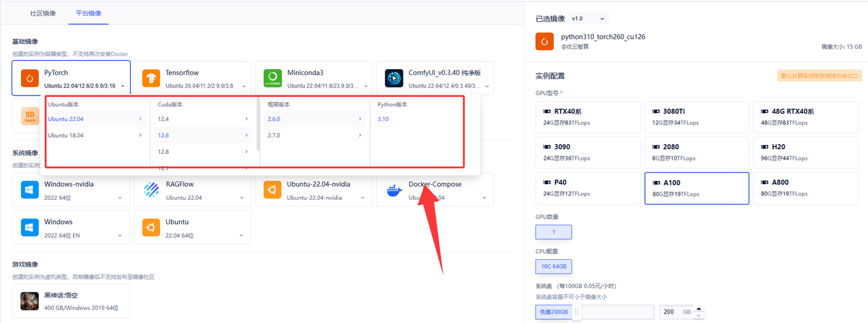This screenshot has width=868, height=323.
Task: Click the Black Myth Wukong game thumbnail
Action: click(x=30, y=301)
